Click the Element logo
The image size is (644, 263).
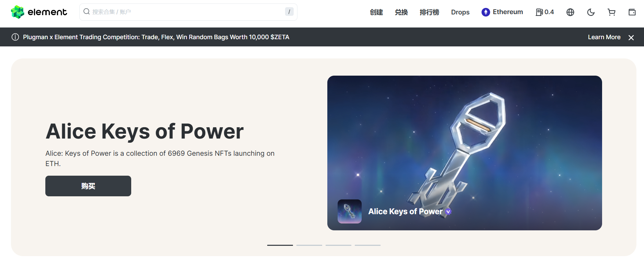pyautogui.click(x=39, y=12)
